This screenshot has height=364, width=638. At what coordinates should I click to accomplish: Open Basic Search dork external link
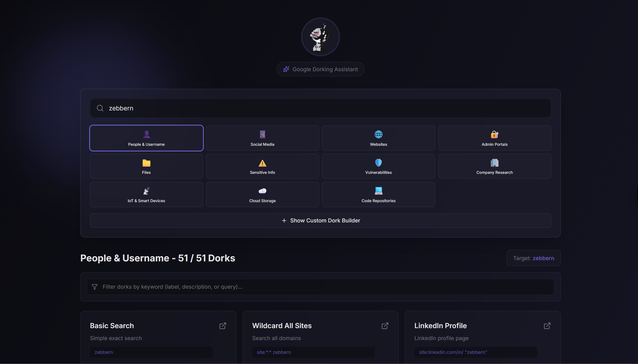223,326
